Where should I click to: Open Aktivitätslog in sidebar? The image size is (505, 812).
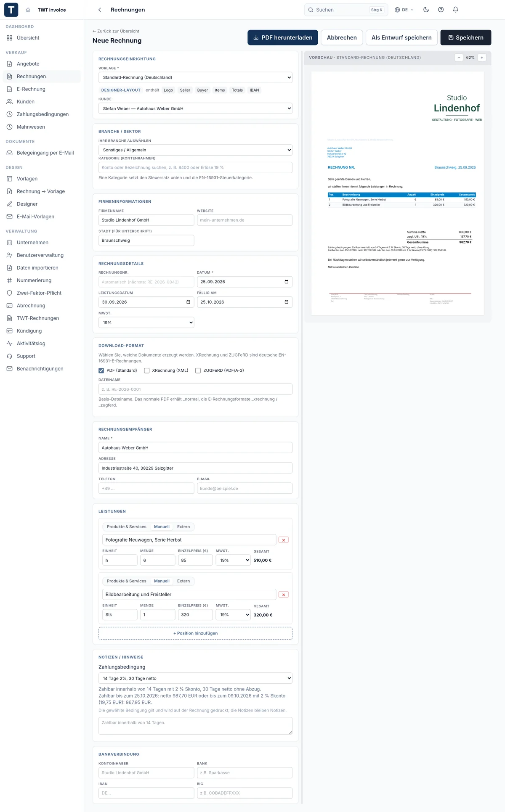(x=42, y=344)
